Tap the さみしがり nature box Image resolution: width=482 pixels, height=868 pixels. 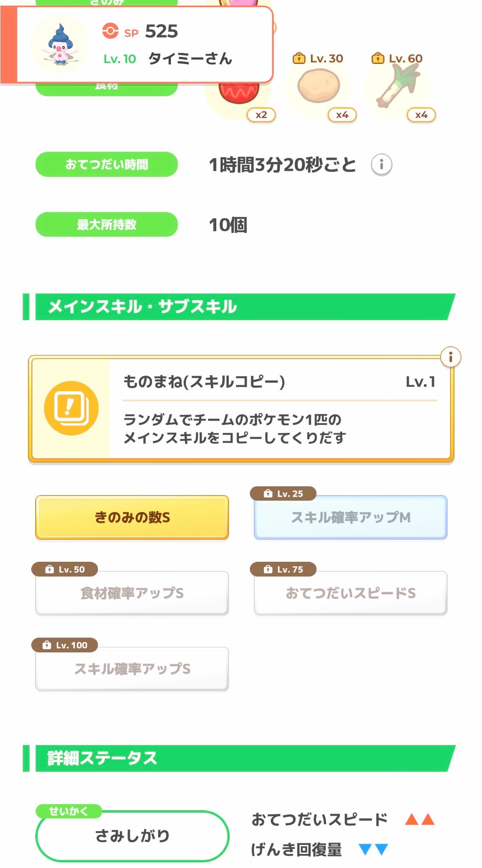click(132, 836)
